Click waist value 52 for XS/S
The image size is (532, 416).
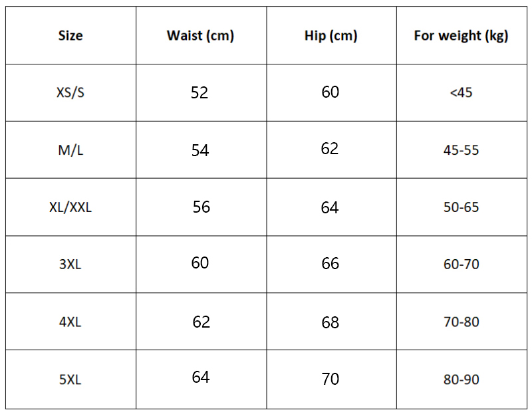click(199, 93)
